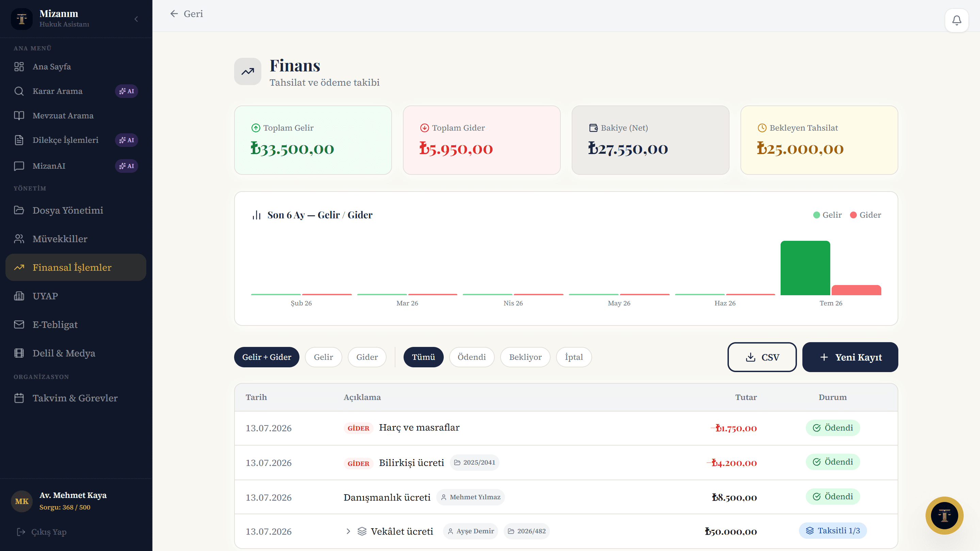Filter by Gider only
The image size is (980, 551).
coord(367,357)
